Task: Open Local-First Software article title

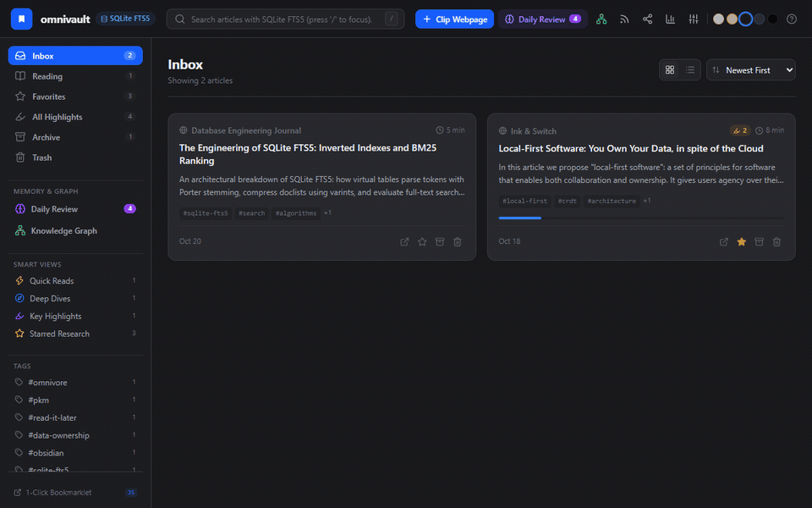Action: click(631, 148)
